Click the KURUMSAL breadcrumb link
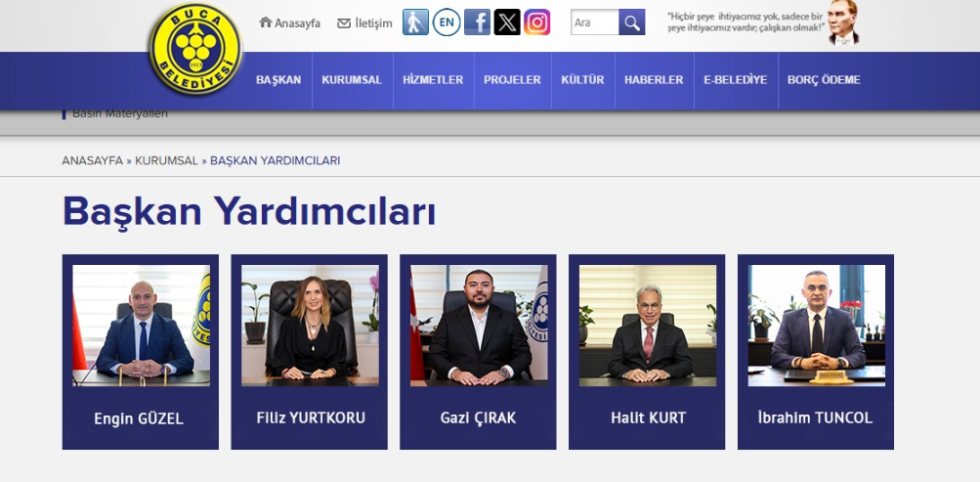 [x=166, y=160]
